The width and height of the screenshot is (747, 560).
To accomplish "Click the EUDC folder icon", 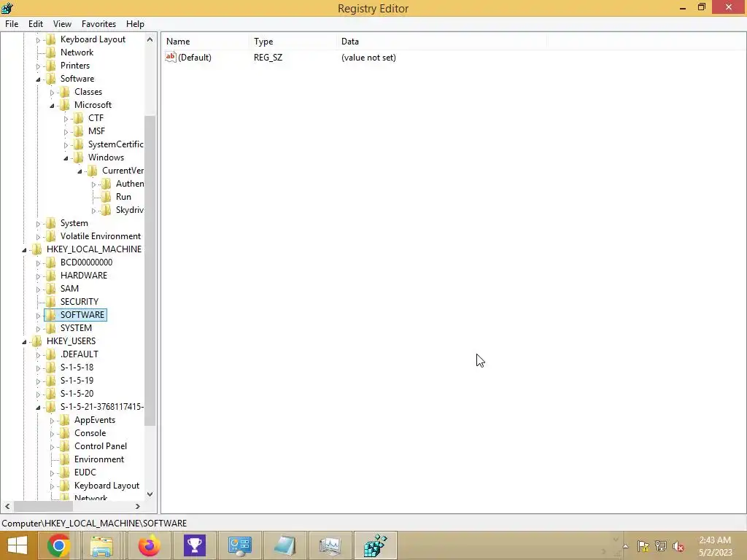I will click(65, 472).
